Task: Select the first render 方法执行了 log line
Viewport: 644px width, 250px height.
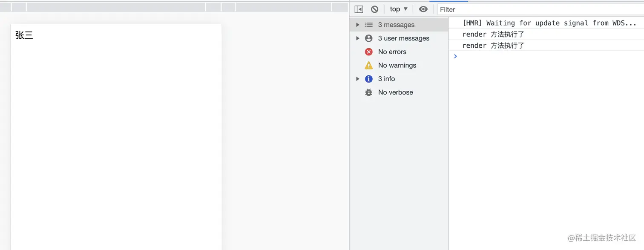Action: point(493,34)
